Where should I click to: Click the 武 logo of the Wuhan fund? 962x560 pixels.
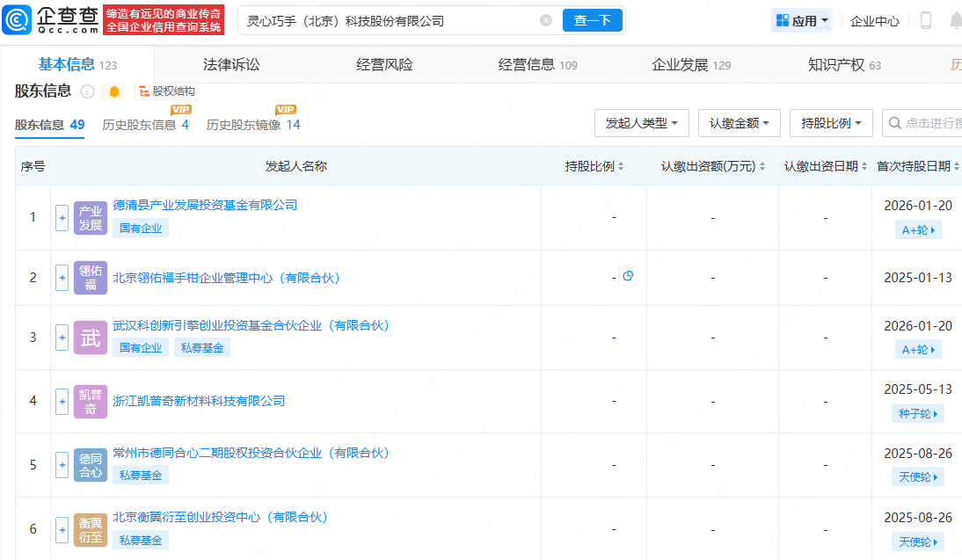91,337
